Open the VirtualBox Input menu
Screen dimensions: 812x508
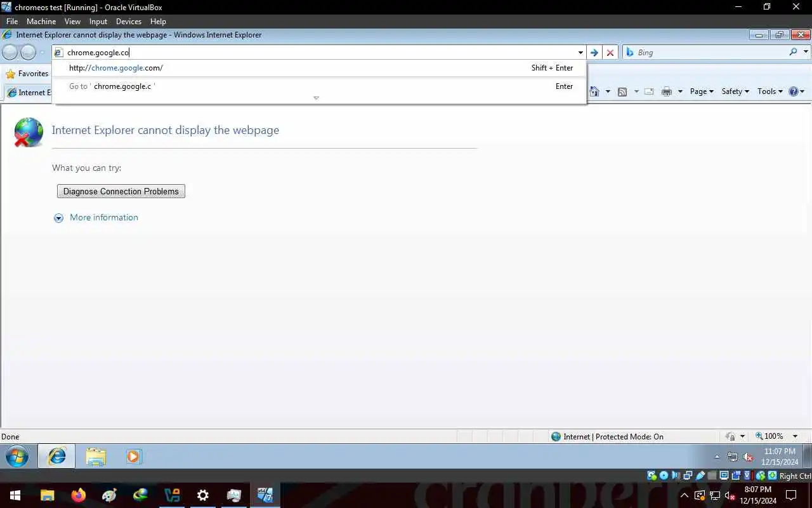click(98, 21)
